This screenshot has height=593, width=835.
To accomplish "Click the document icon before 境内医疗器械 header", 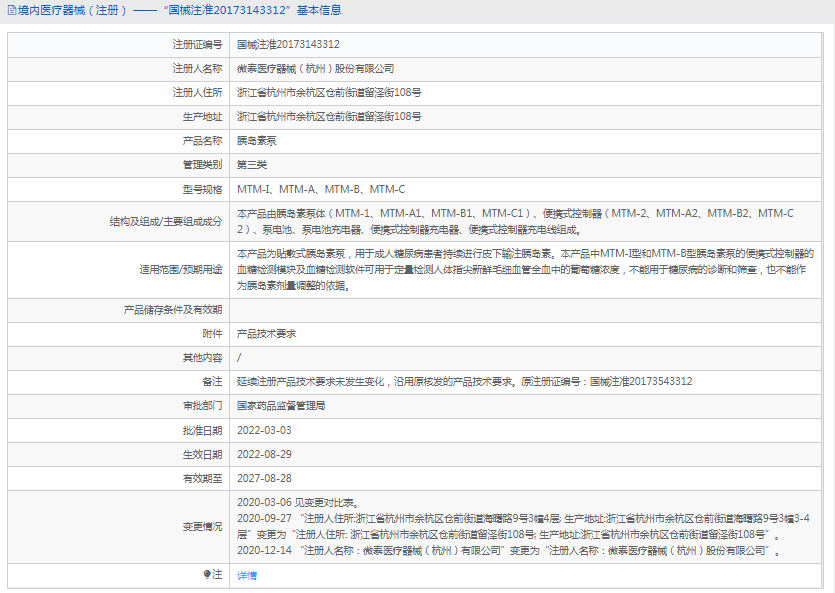I will coord(12,11).
